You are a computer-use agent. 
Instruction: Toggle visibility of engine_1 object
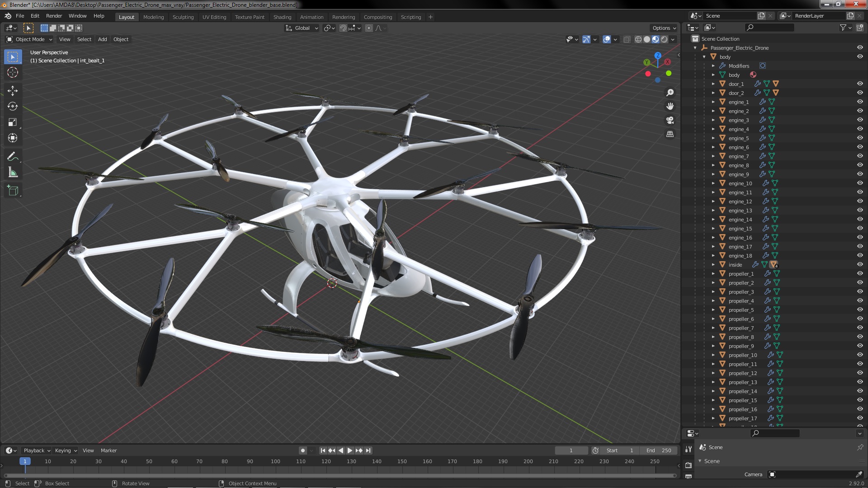[x=860, y=101]
